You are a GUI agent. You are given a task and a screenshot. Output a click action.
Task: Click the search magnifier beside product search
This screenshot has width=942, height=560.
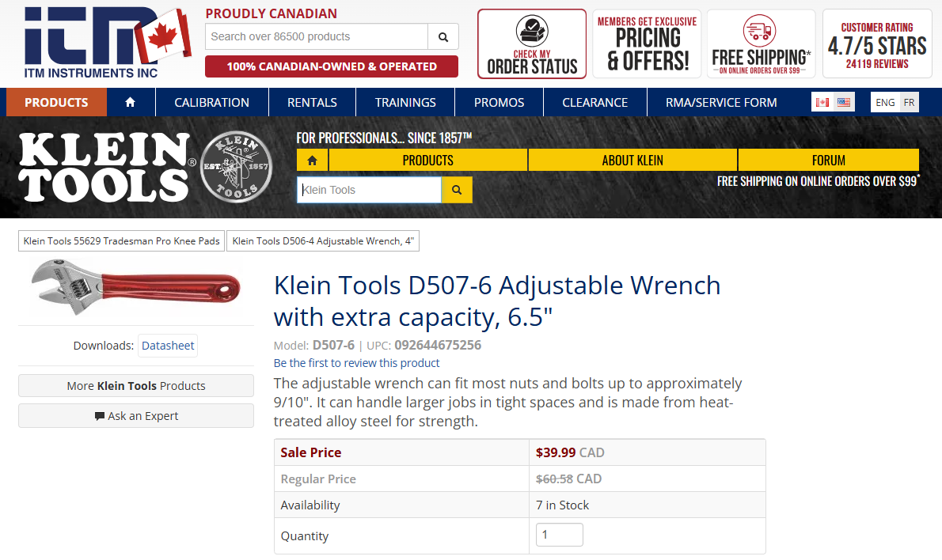pyautogui.click(x=443, y=36)
